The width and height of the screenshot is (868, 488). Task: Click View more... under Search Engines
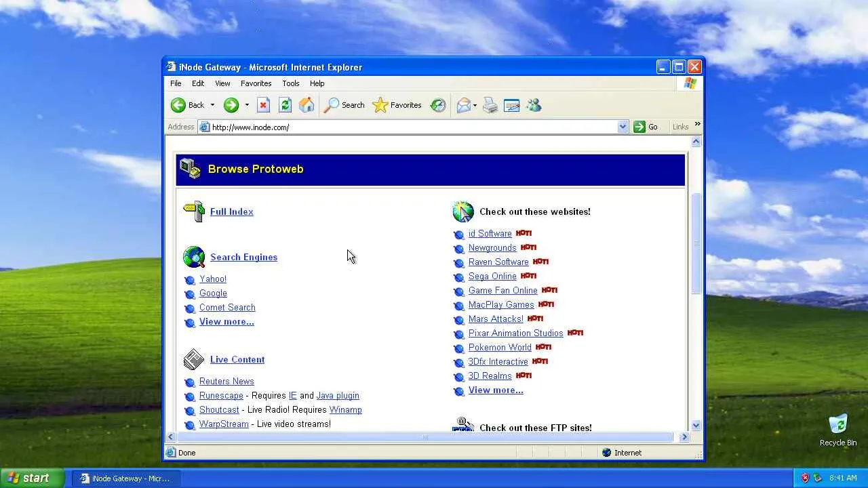coord(226,322)
